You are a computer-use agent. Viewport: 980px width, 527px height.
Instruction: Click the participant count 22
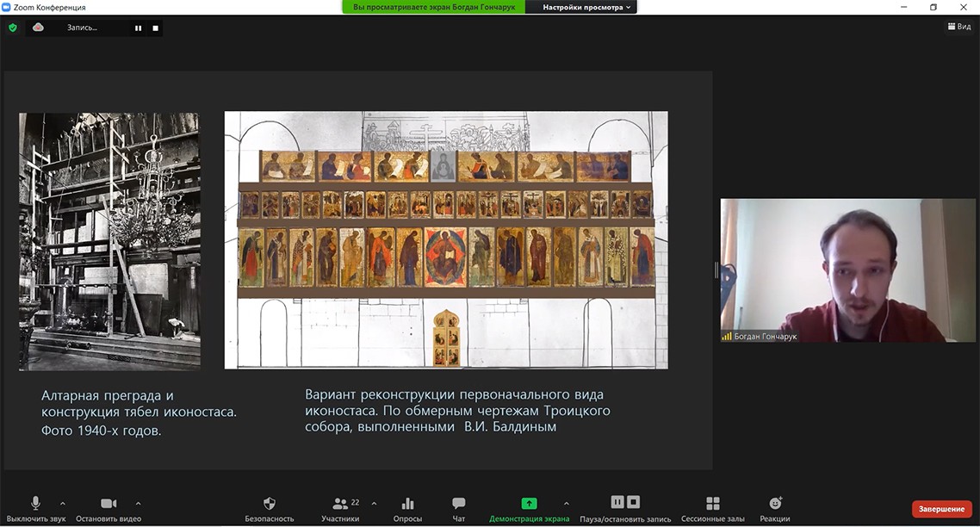pos(355,502)
